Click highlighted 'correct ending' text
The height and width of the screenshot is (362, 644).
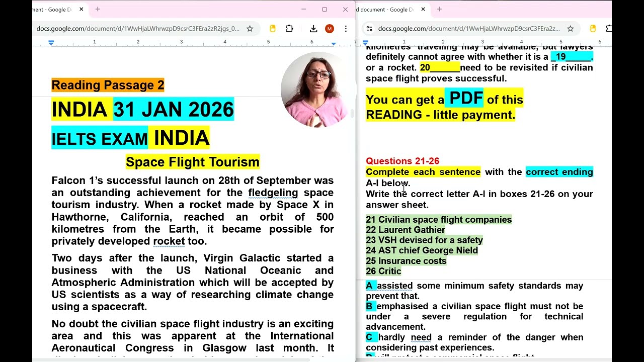point(559,172)
